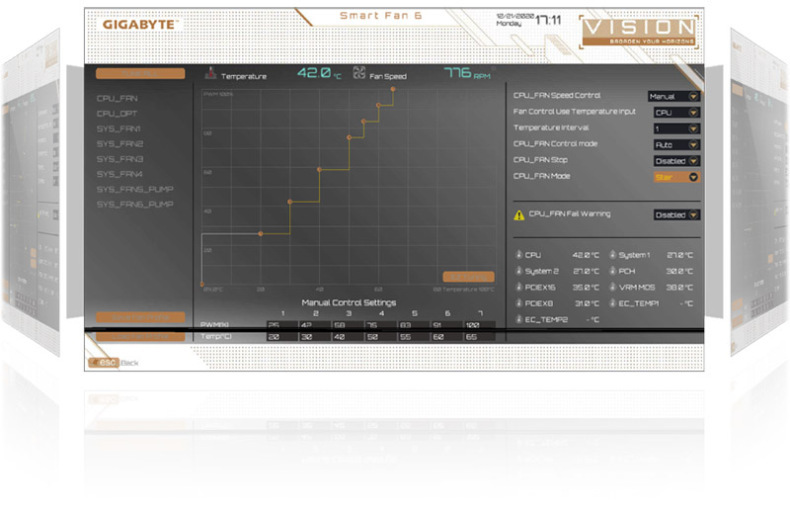Viewport: 790px width, 506px height.
Task: Click PWM field for control point 1
Action: point(282,325)
